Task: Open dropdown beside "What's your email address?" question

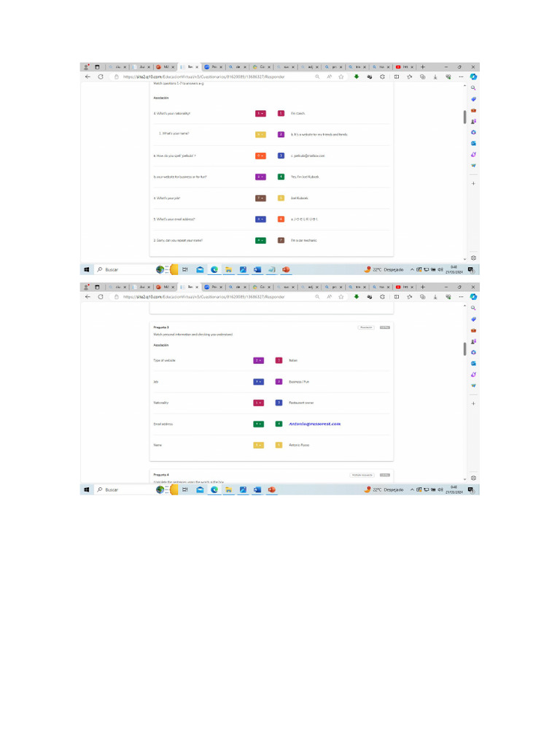Action: click(260, 219)
